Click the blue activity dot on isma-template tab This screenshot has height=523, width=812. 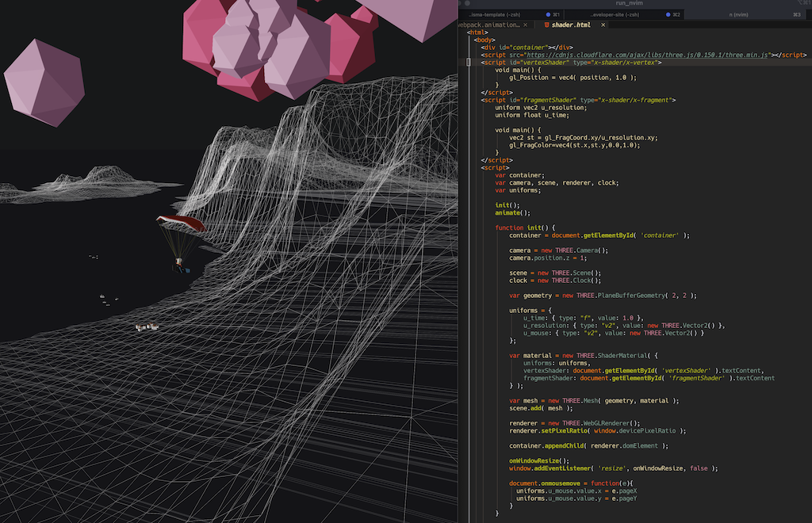pyautogui.click(x=549, y=15)
